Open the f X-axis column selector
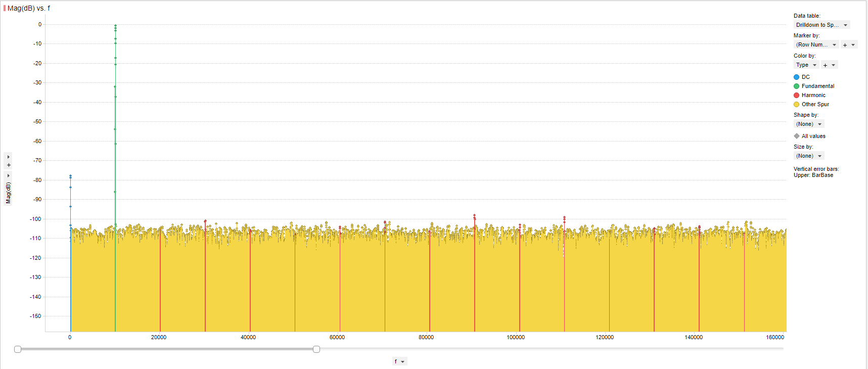The height and width of the screenshot is (369, 868). click(x=399, y=361)
